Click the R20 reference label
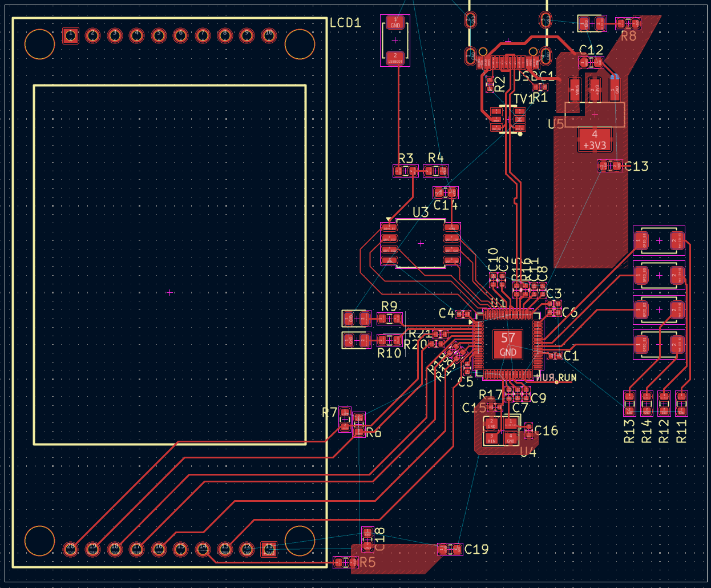711x588 pixels. (415, 345)
